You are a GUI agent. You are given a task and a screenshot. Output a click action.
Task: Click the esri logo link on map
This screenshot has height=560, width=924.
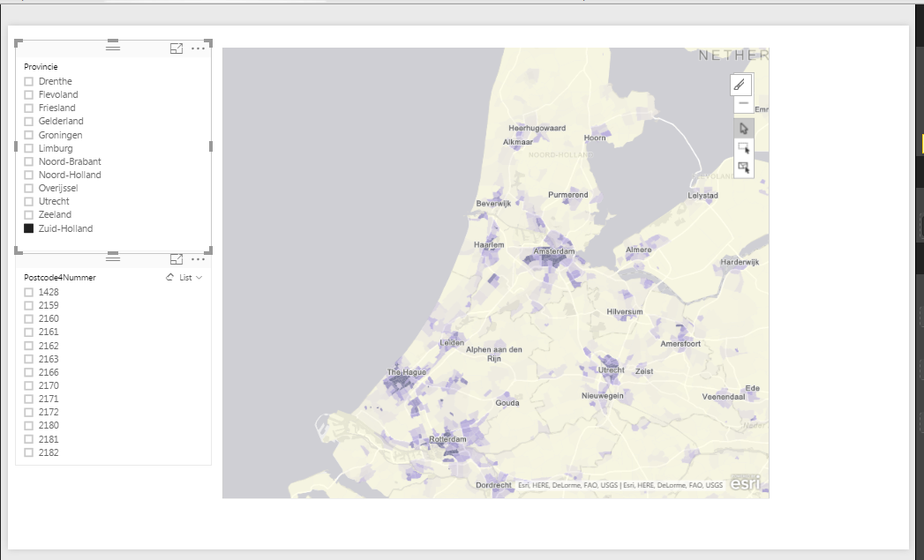(x=746, y=483)
